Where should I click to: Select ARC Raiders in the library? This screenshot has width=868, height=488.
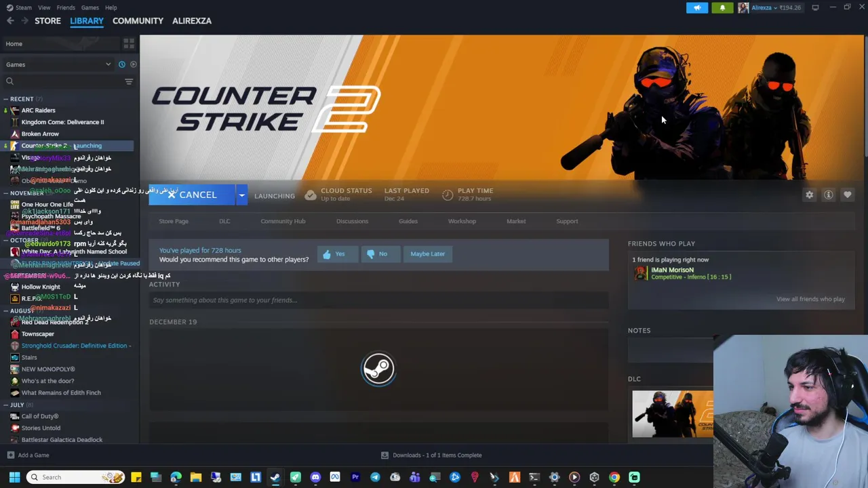(38, 110)
